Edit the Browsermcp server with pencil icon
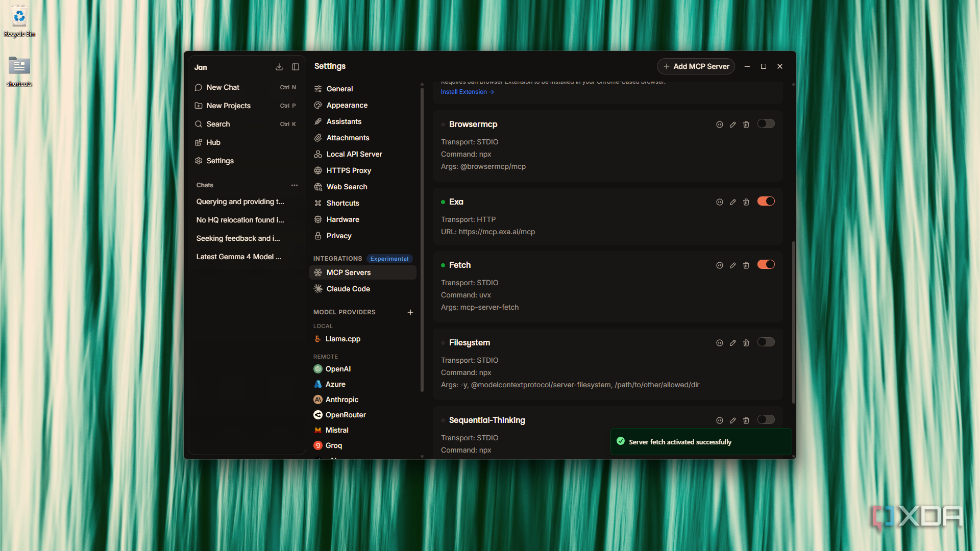This screenshot has width=980, height=551. pos(733,124)
